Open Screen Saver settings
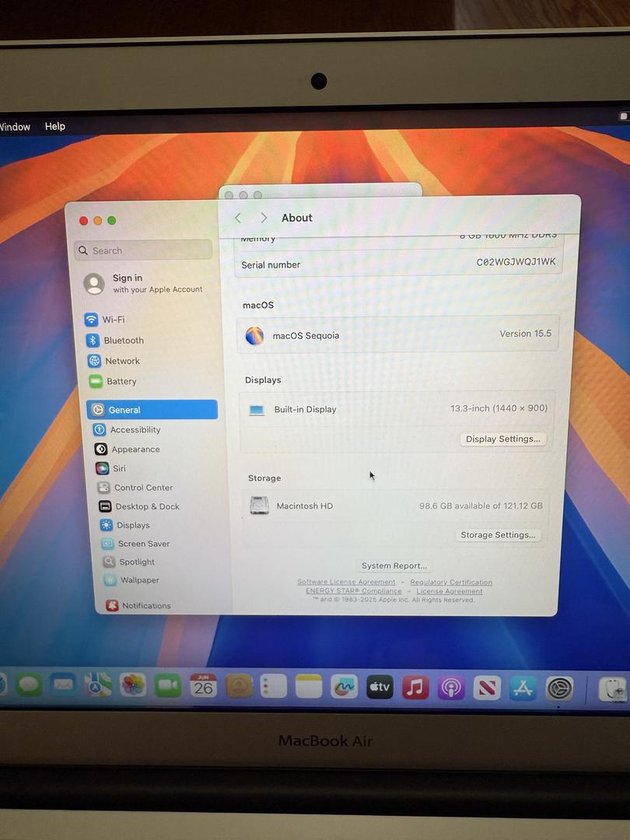Viewport: 630px width, 840px height. coord(143,544)
